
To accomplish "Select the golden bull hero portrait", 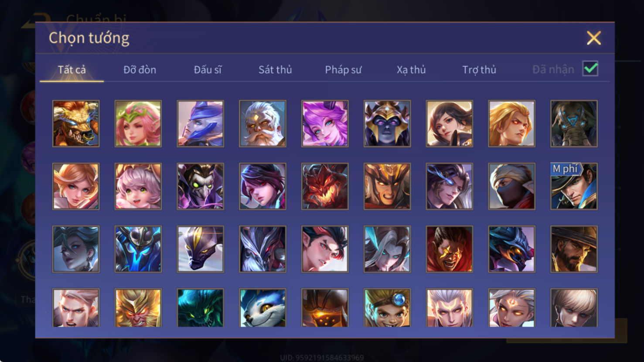I will (76, 123).
